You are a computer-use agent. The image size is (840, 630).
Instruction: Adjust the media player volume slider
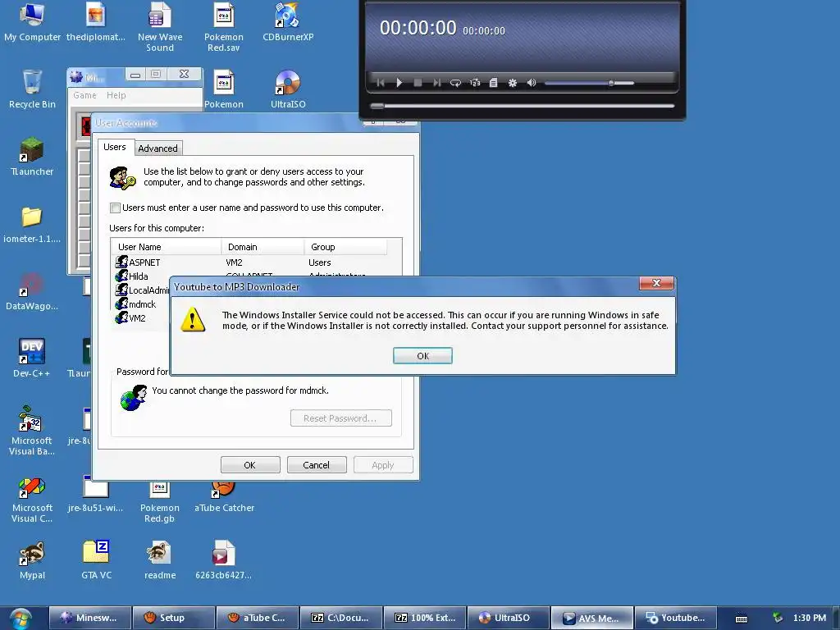tap(589, 83)
